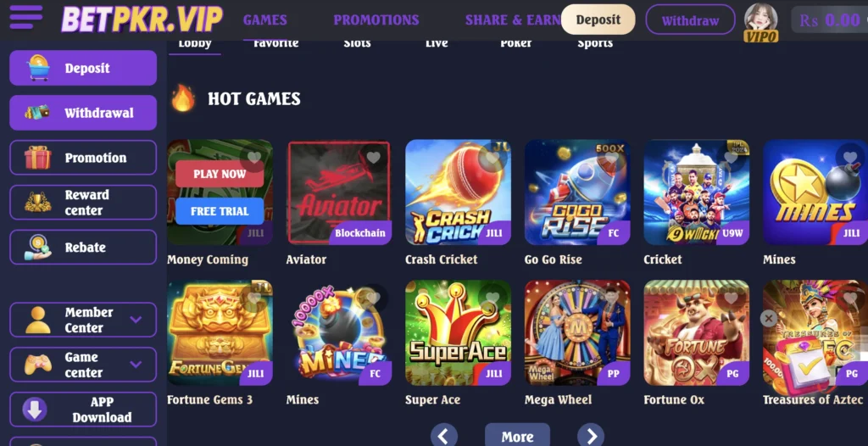Click the user avatar with VIP0 badge
The width and height of the screenshot is (868, 446).
760,22
